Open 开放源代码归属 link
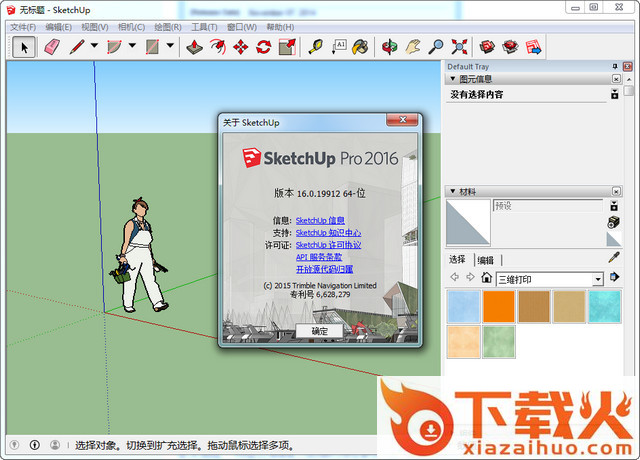The image size is (640, 460). [x=324, y=269]
